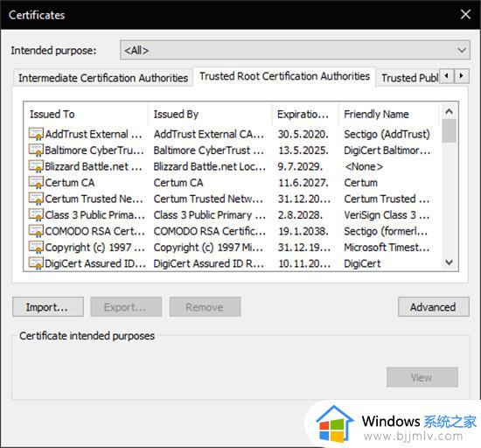
Task: Click 'COMODO RSA Certific...' in Issued By
Action: coord(210,231)
